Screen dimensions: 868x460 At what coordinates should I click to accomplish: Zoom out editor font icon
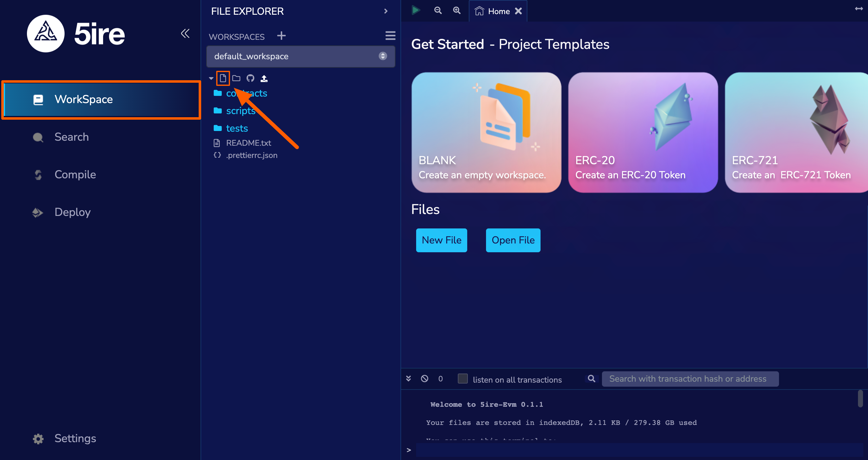point(438,10)
